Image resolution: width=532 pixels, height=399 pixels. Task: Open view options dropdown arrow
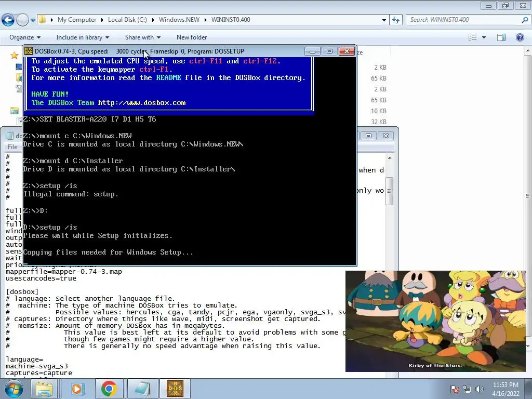click(x=484, y=37)
